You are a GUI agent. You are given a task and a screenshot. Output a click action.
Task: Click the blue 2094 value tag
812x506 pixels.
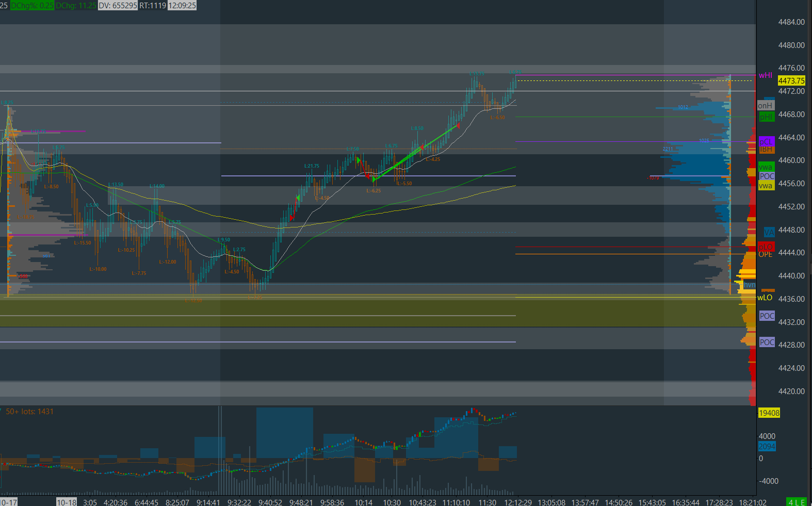point(767,447)
